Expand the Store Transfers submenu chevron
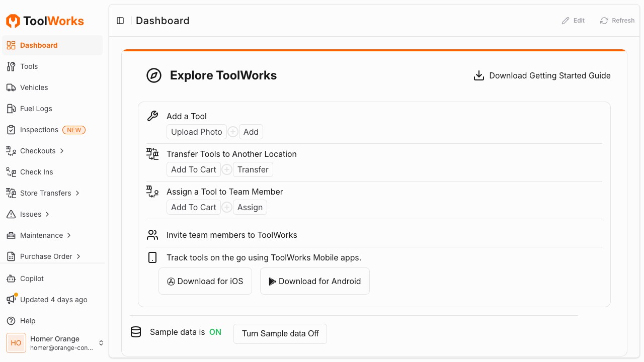The image size is (644, 362). tap(77, 193)
